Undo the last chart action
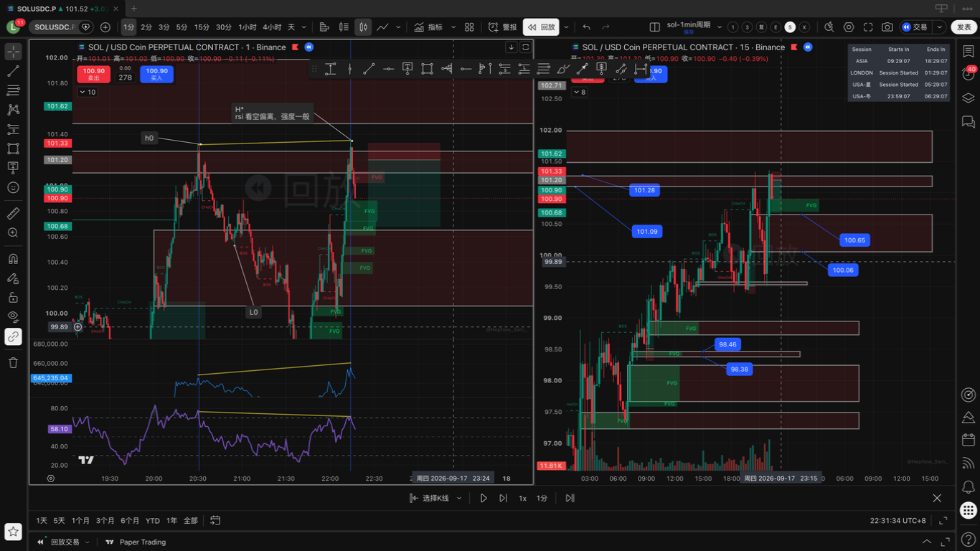 click(x=586, y=27)
